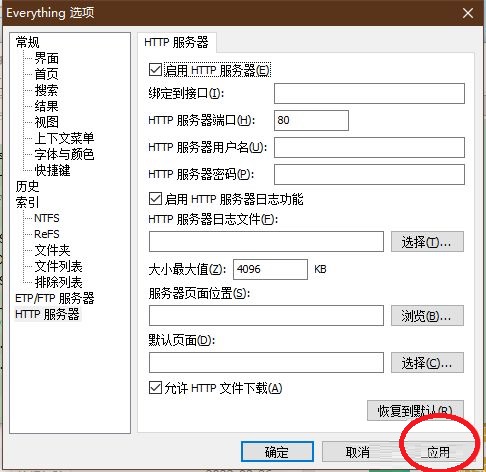Image resolution: width=486 pixels, height=472 pixels.
Task: Click the 服务器页面位置 path field
Action: click(266, 315)
